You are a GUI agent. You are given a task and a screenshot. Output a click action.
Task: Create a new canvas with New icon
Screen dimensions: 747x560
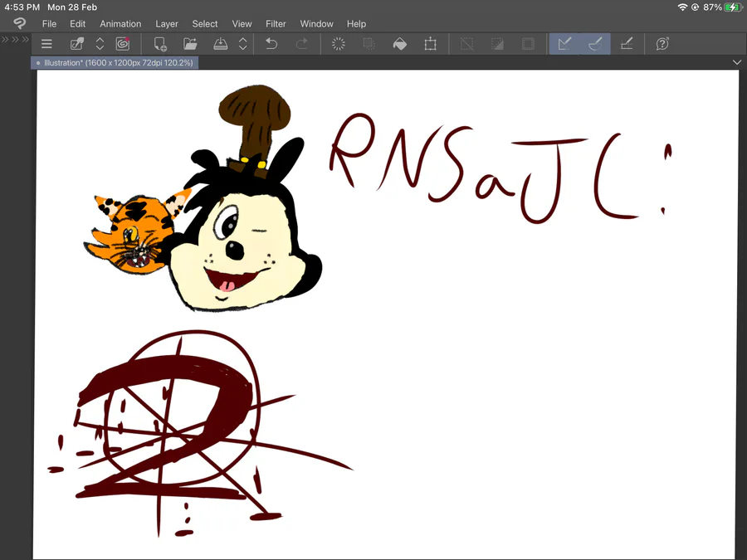[x=160, y=44]
